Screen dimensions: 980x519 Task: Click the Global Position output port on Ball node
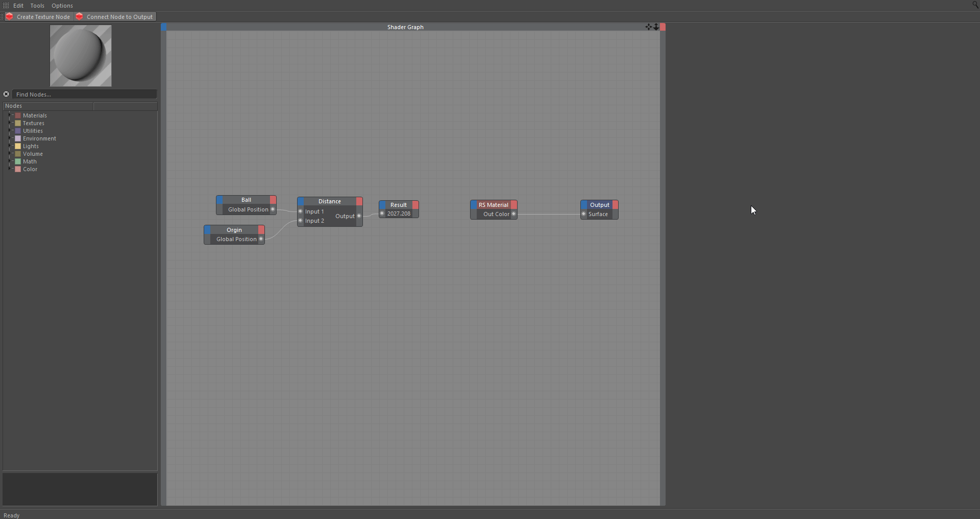273,209
